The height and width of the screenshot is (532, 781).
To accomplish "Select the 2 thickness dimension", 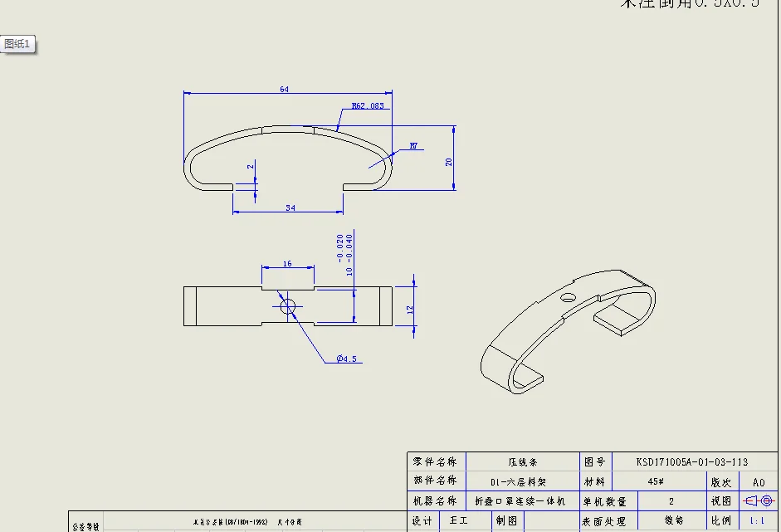I will coord(251,166).
